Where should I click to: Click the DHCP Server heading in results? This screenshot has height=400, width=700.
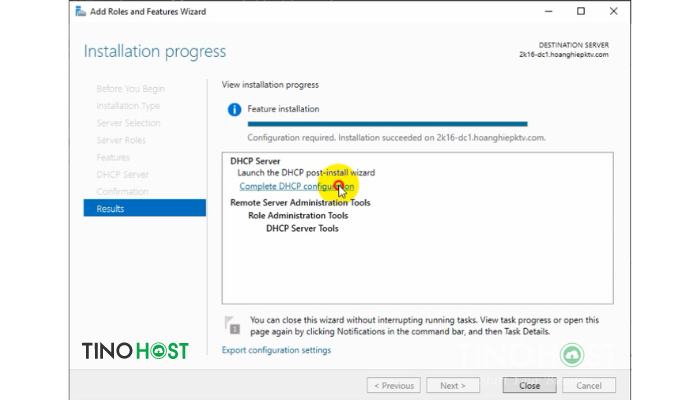255,161
